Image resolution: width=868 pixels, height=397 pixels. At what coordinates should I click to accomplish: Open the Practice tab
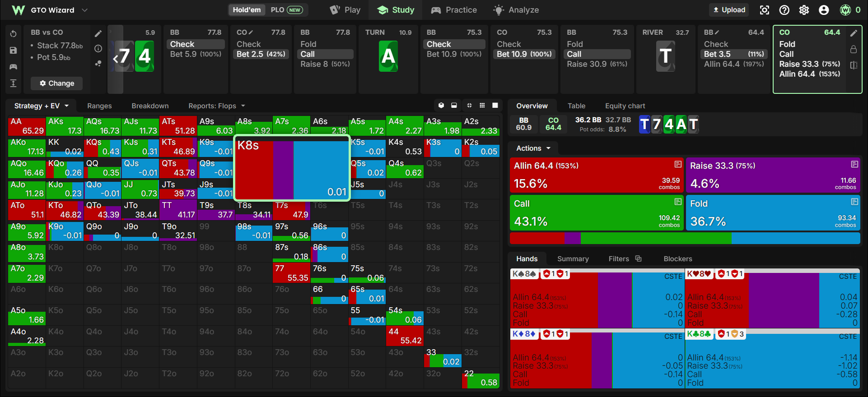(454, 10)
